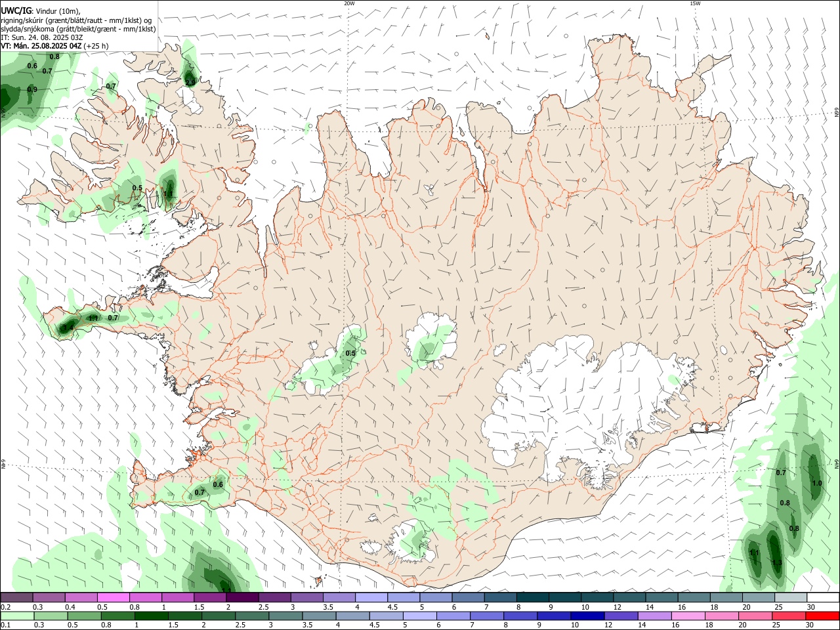Pick the white upper legend swatch labeled 30

click(x=823, y=597)
